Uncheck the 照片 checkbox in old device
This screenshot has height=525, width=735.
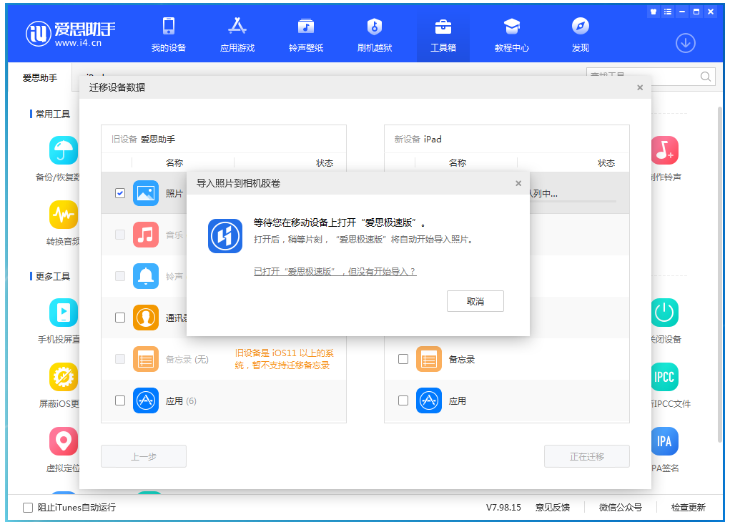pyautogui.click(x=120, y=193)
